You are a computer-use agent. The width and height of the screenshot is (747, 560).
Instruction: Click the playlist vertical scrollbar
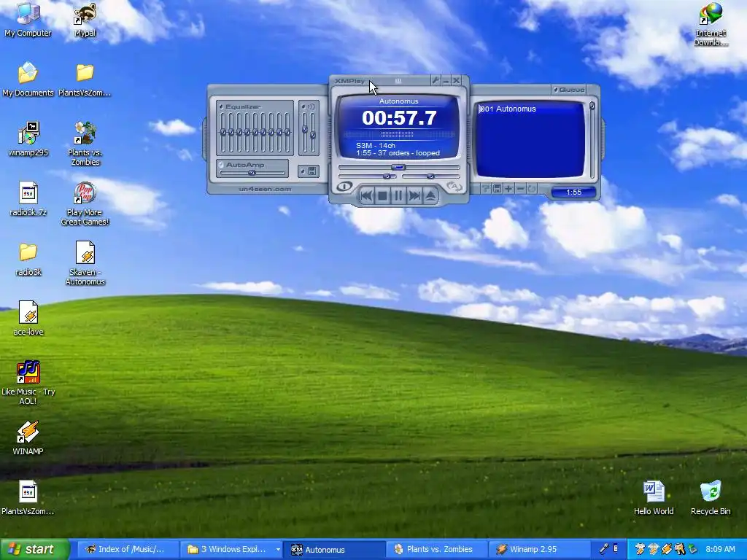pos(592,139)
